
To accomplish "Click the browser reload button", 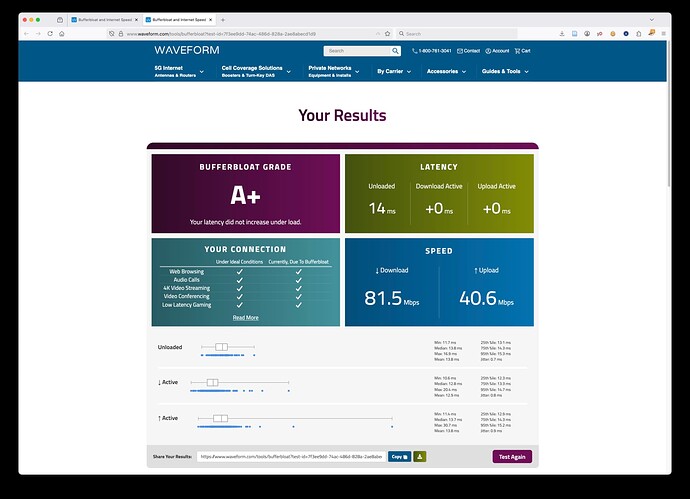I will (50, 33).
